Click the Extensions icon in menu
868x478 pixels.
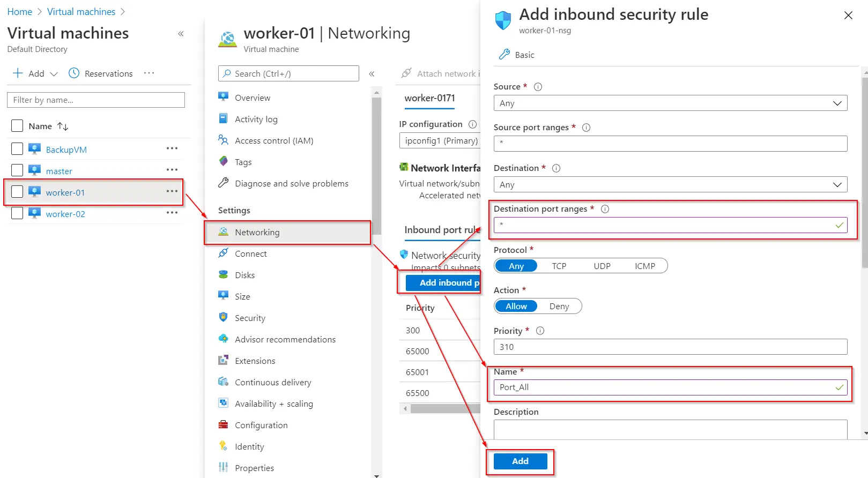[224, 361]
